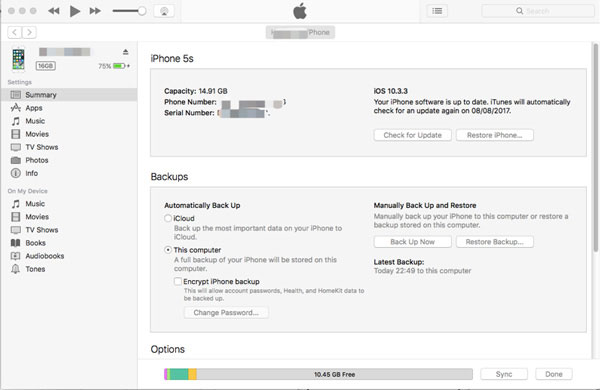
Task: Start playback with the play button
Action: click(75, 11)
